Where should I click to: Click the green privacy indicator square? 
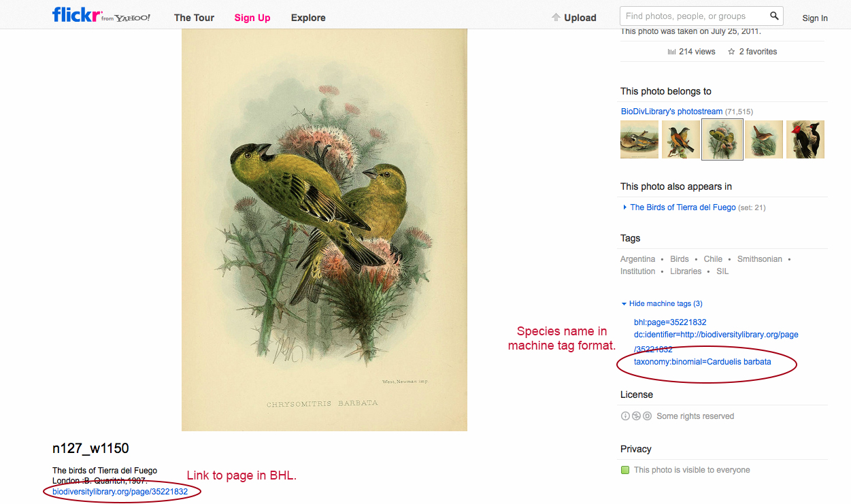[625, 470]
